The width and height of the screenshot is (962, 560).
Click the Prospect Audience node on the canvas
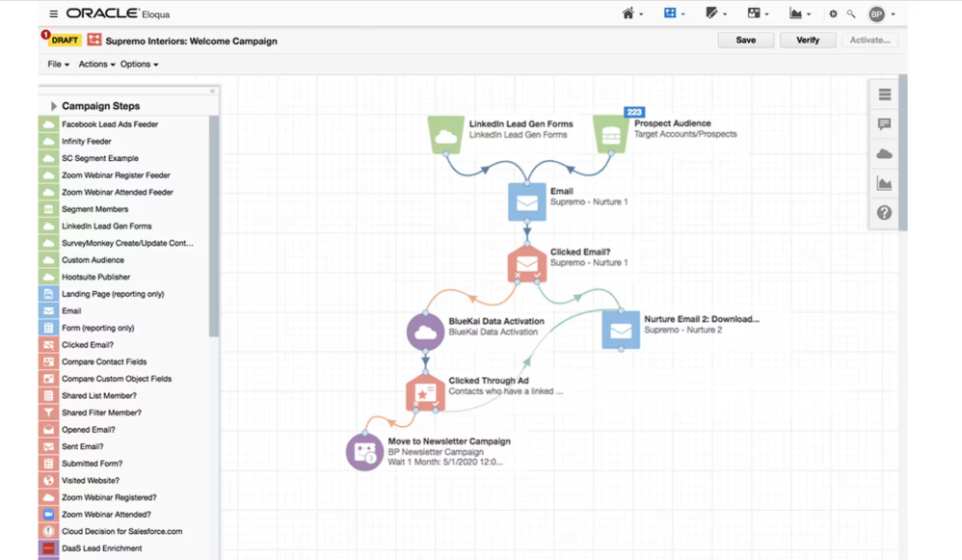610,132
